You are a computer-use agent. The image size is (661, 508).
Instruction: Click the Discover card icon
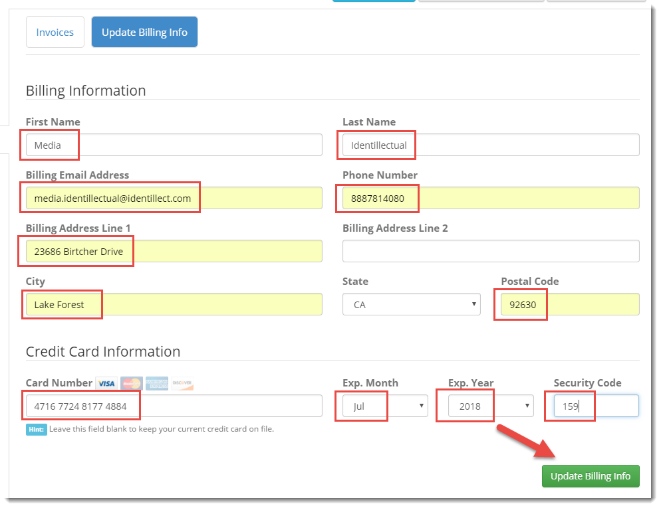click(181, 384)
